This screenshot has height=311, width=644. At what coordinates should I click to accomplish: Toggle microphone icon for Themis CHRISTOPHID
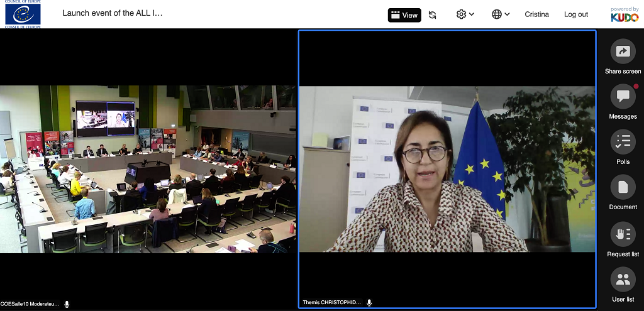coord(369,302)
